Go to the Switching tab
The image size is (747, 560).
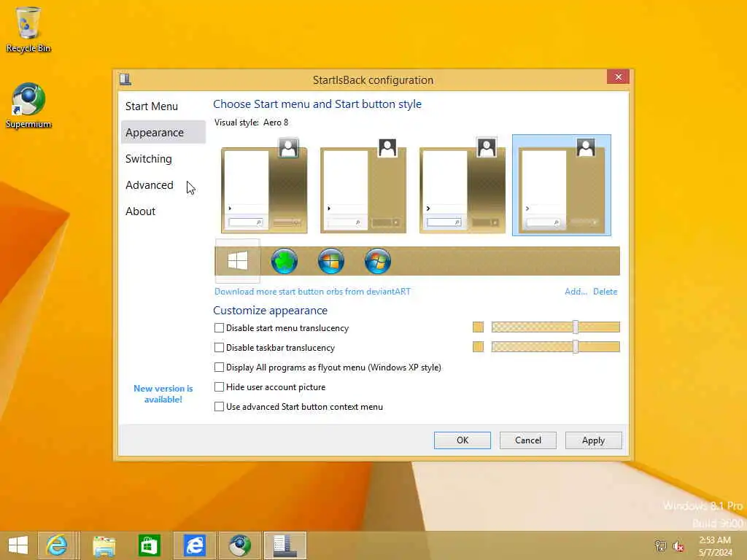point(163,158)
